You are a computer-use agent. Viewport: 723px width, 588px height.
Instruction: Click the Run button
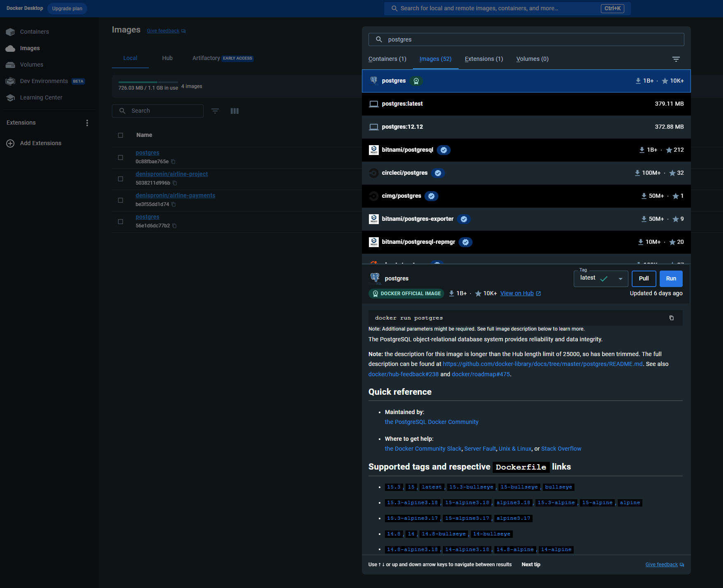point(671,279)
